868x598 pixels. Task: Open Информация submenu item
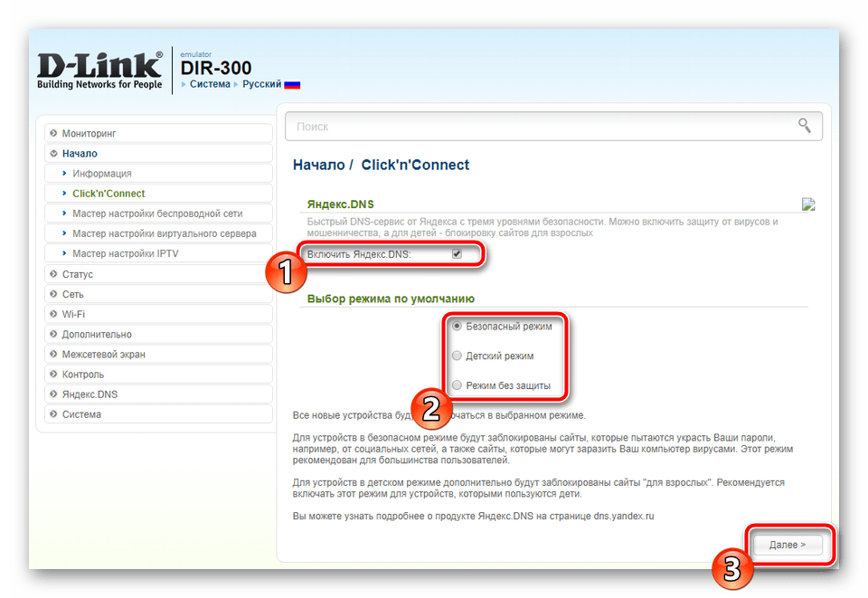pyautogui.click(x=158, y=174)
